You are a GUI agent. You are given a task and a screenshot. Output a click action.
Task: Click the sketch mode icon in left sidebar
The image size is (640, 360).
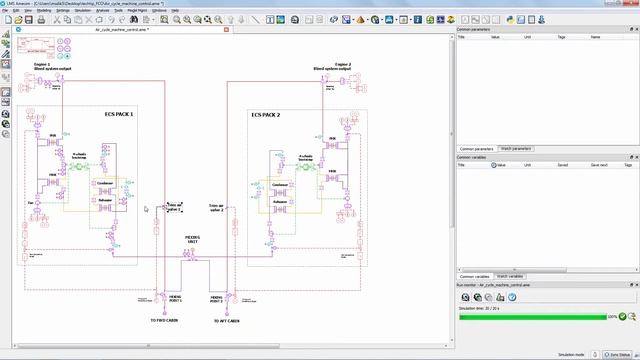(6, 34)
